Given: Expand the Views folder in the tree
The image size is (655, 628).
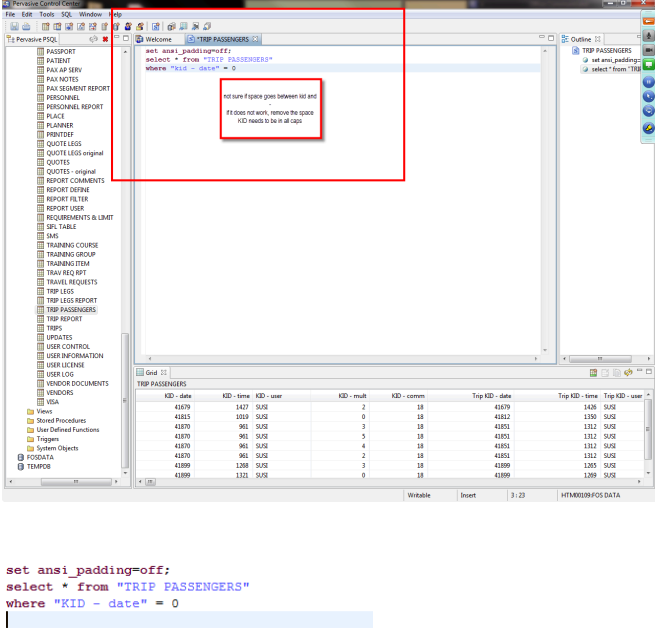Looking at the screenshot, I should [x=44, y=411].
